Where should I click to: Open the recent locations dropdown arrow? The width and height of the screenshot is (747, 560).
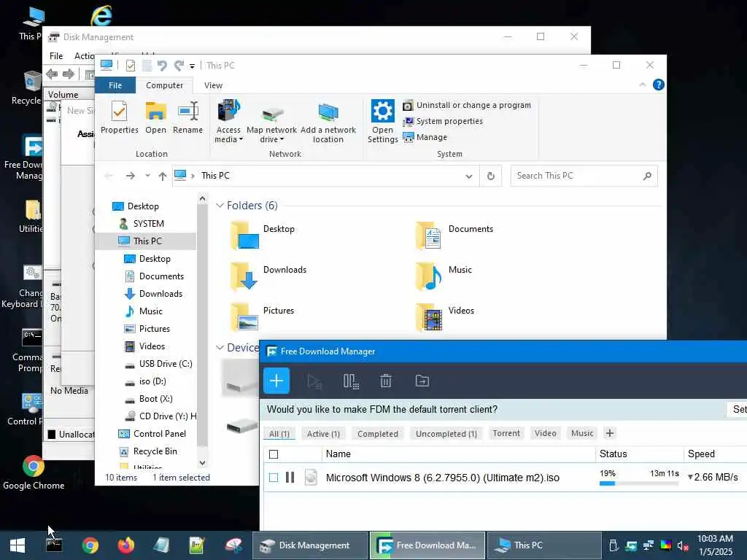point(147,176)
